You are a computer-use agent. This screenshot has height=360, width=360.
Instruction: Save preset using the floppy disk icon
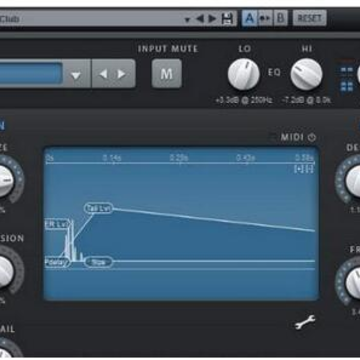coord(227,18)
